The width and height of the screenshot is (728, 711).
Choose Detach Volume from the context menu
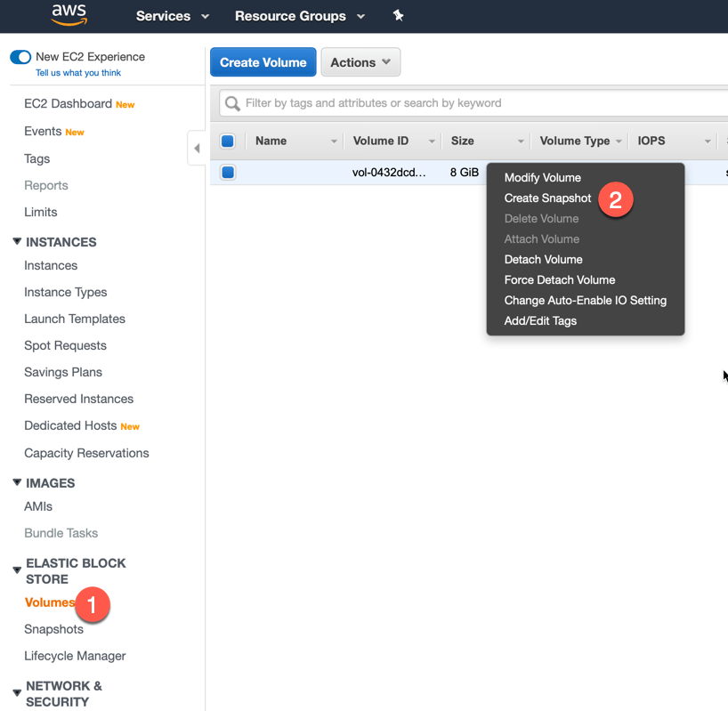[543, 259]
